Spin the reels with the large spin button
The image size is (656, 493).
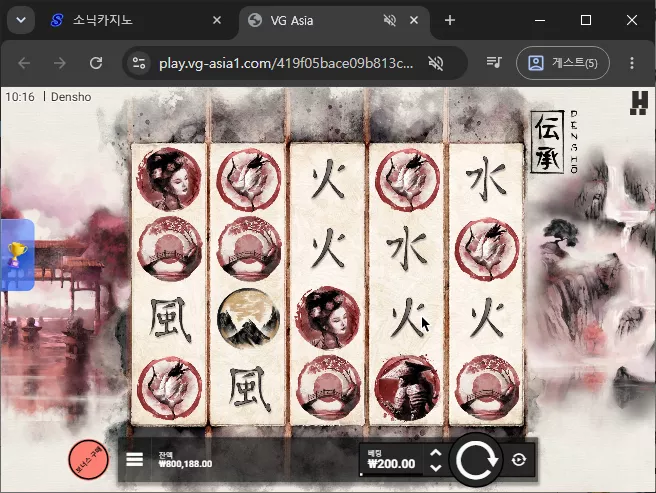click(x=476, y=460)
